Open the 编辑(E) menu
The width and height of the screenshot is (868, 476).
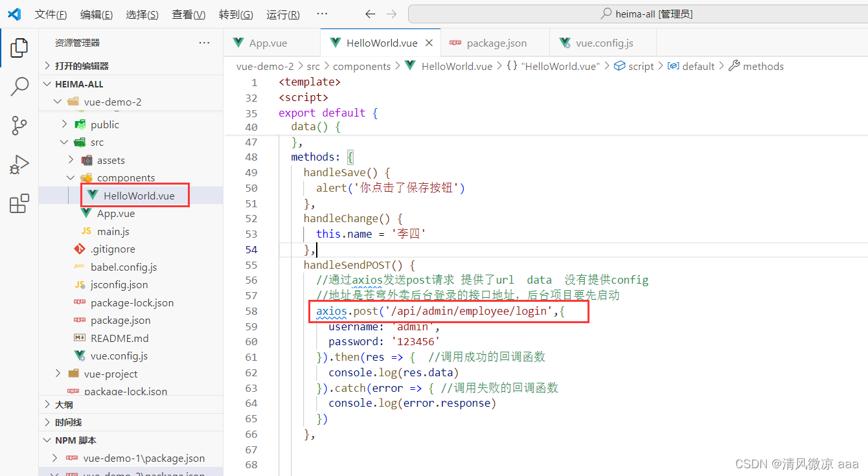pos(97,14)
